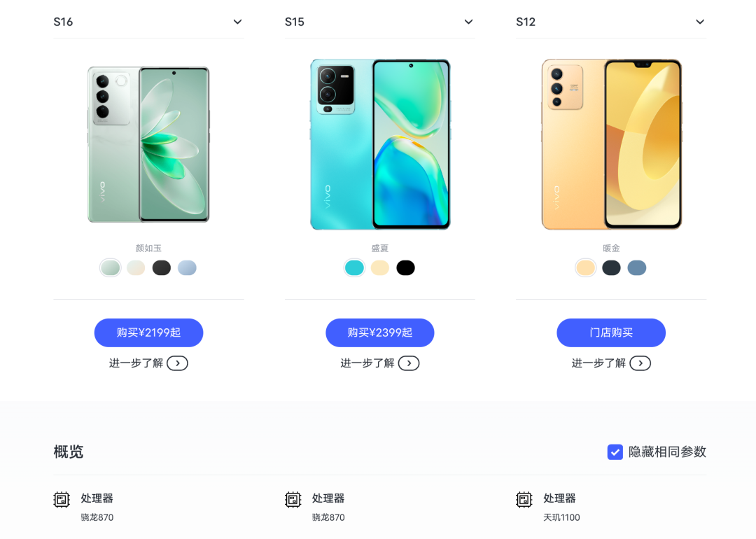Screen dimensions: 756x539
Task: Toggle the 隐藏相同参数 checkbox
Action: [x=615, y=451]
